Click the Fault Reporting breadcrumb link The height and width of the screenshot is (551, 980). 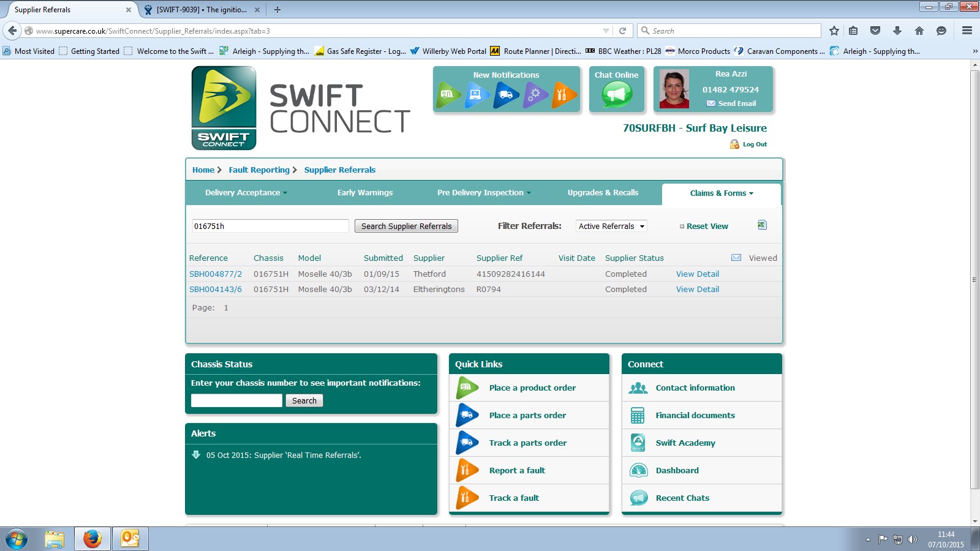coord(259,170)
